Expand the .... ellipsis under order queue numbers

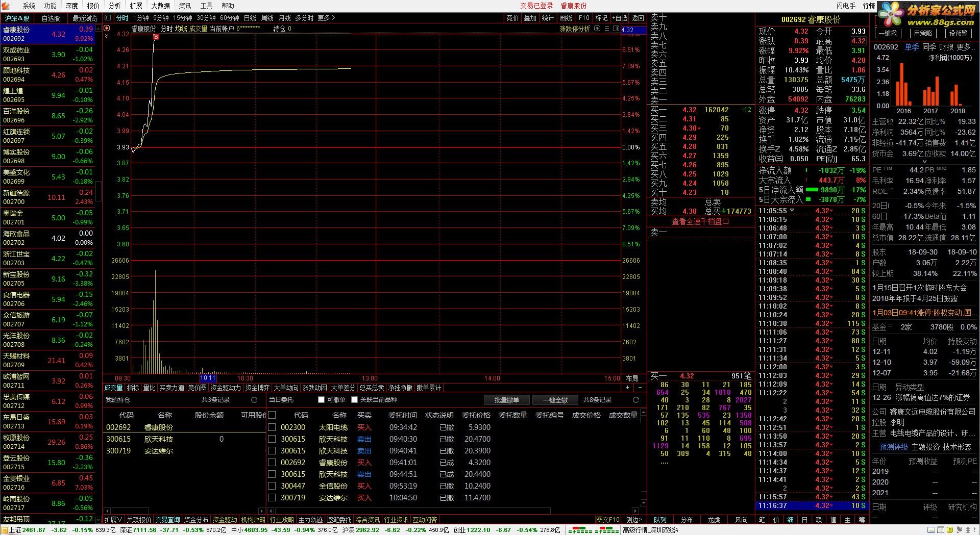[x=665, y=462]
